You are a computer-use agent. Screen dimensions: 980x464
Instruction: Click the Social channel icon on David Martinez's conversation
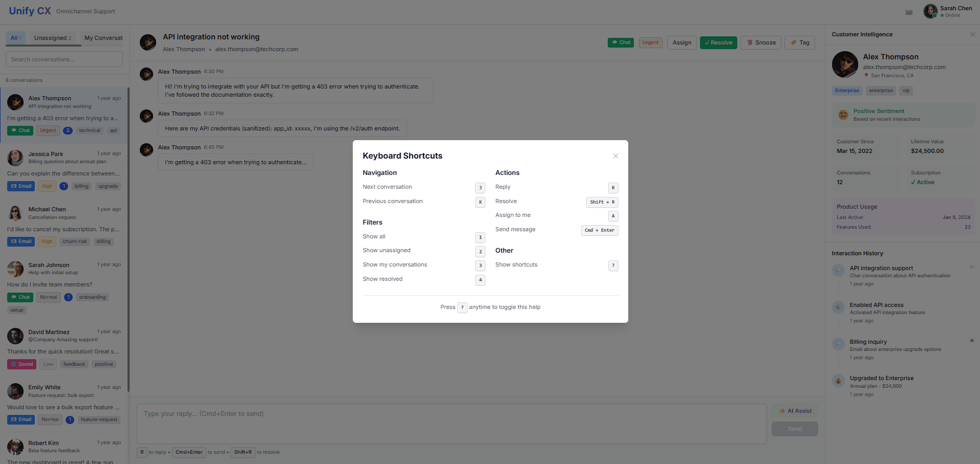[x=14, y=364]
